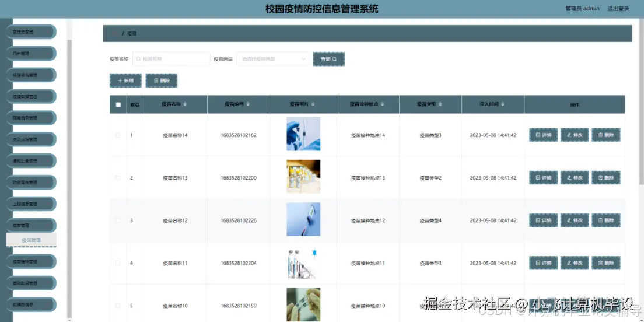The image size is (644, 322).
Task: Open the 交流论坛管理 sidebar menu
Action: pos(31,139)
